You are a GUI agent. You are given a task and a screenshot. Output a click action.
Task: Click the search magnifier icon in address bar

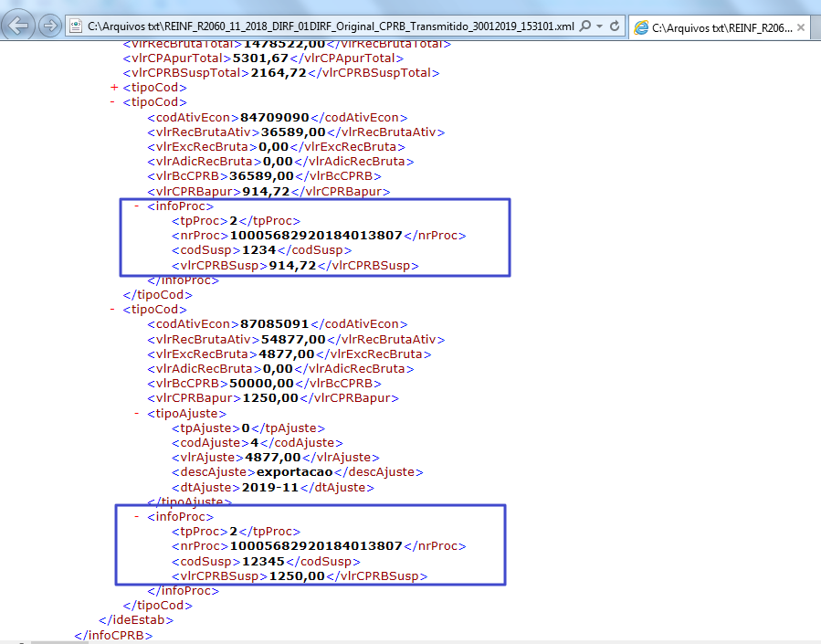(585, 26)
